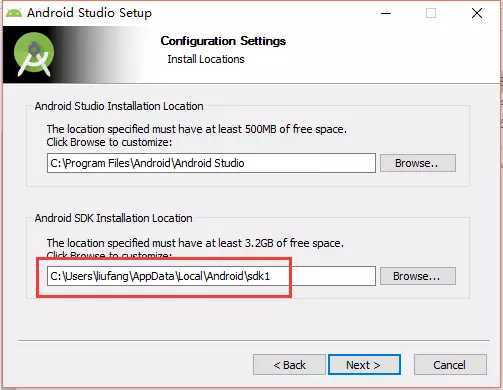
Task: Go back with the < Back button
Action: (x=289, y=365)
